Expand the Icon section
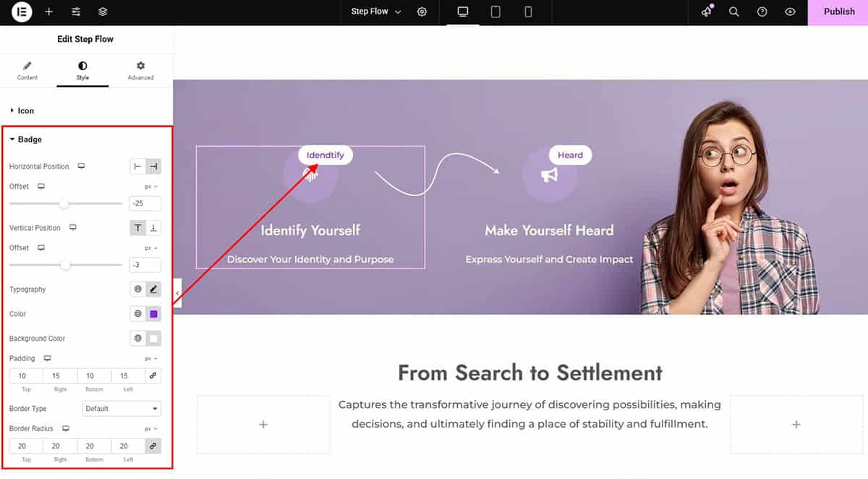The width and height of the screenshot is (868, 479). (x=25, y=111)
